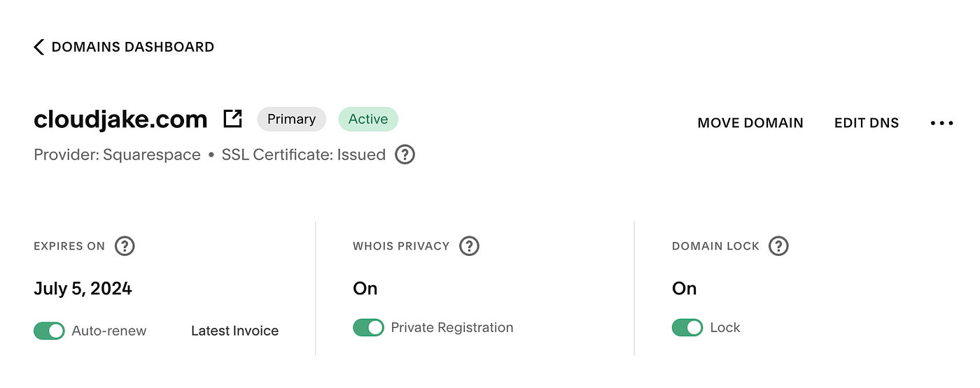The width and height of the screenshot is (980, 388).
Task: Go back to Domains Dashboard
Action: (133, 47)
